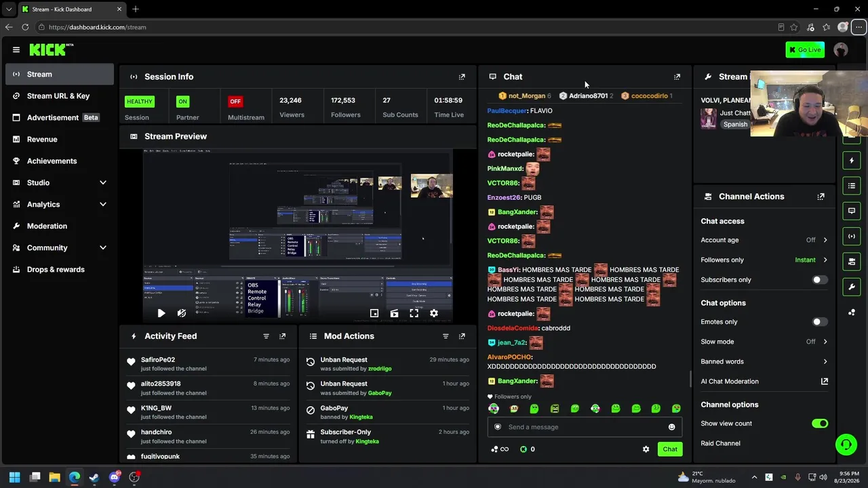Go to Revenue page
868x488 pixels.
click(x=60, y=139)
